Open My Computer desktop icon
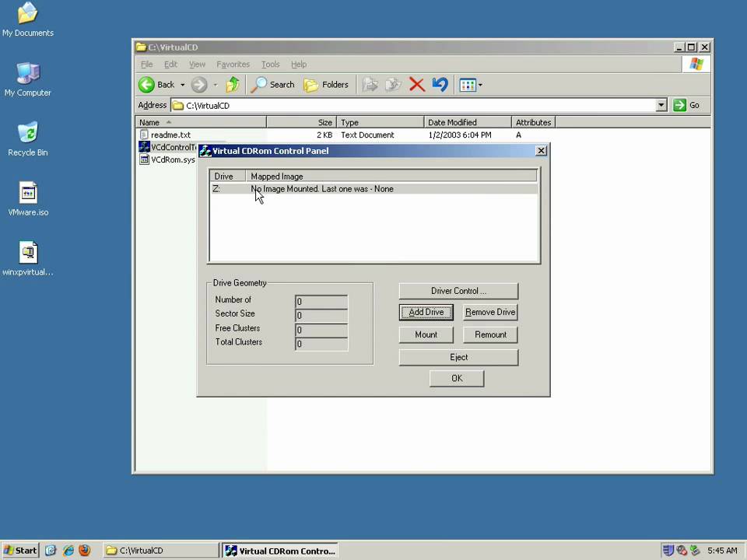 (x=28, y=79)
